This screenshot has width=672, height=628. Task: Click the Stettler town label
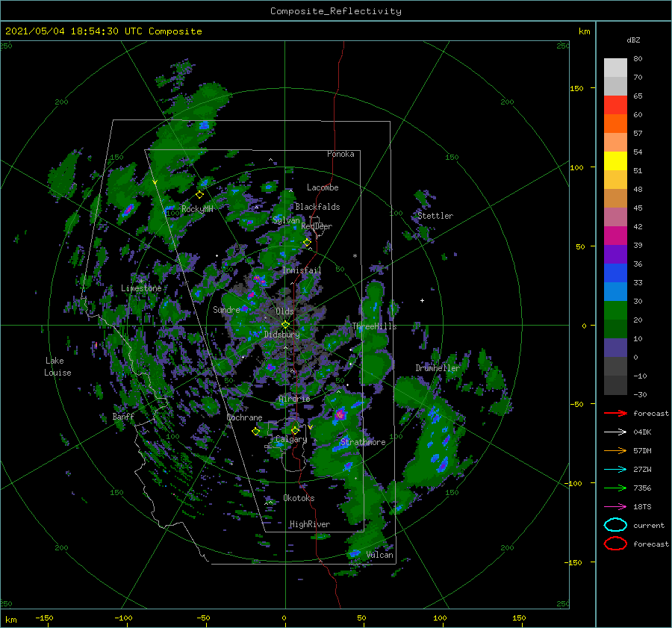(435, 216)
